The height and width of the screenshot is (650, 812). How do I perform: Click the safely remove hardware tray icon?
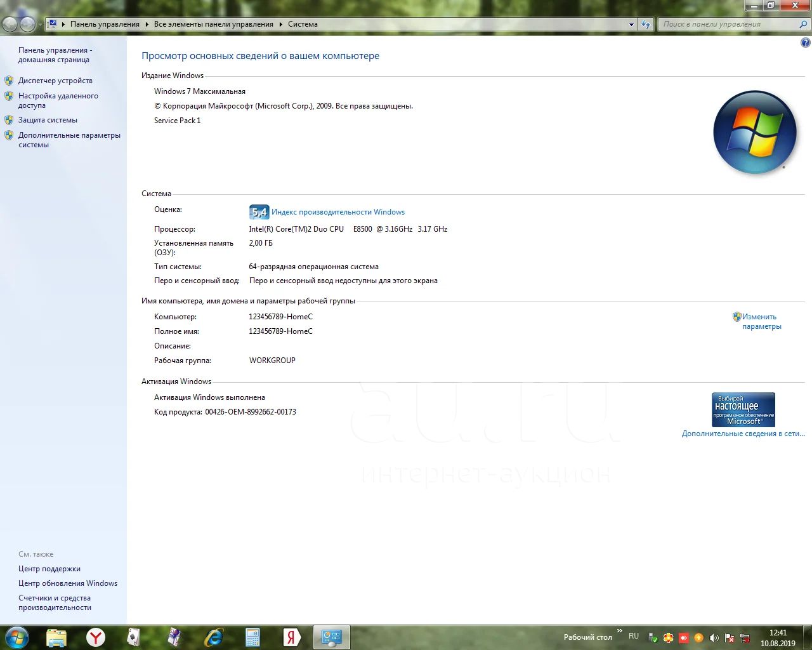click(x=653, y=638)
